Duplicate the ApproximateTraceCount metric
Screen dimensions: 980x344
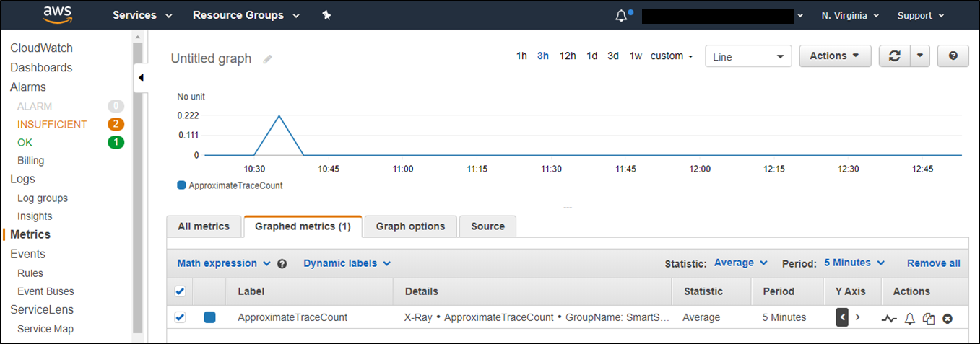(929, 318)
